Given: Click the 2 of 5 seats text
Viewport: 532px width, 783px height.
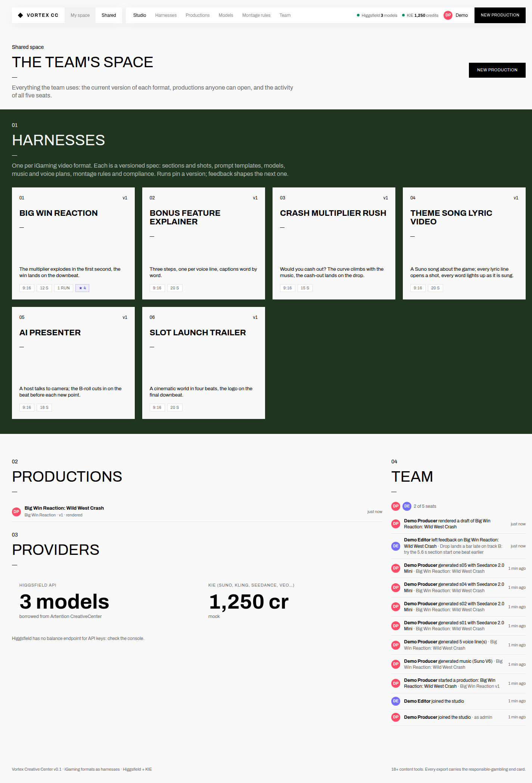Looking at the screenshot, I should (x=425, y=506).
